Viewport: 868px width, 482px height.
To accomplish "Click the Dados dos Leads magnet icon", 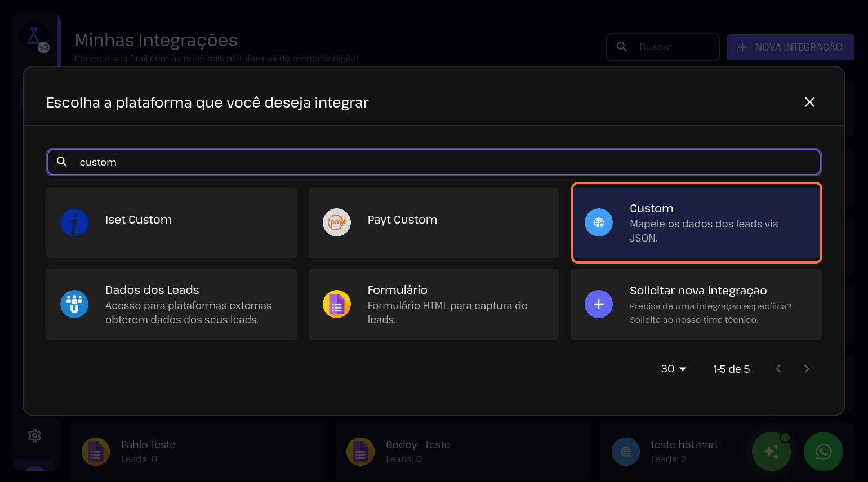I will point(74,304).
